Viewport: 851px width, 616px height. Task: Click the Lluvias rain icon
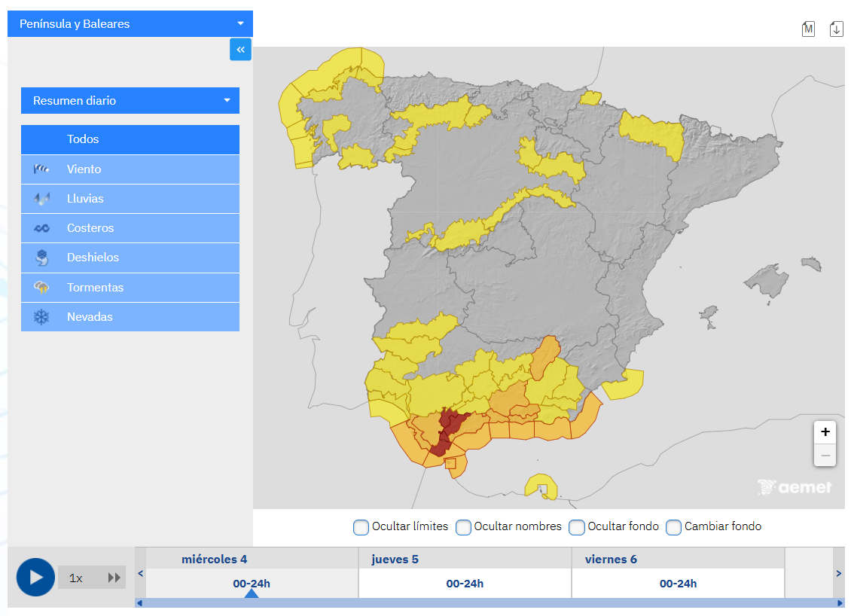pyautogui.click(x=41, y=199)
